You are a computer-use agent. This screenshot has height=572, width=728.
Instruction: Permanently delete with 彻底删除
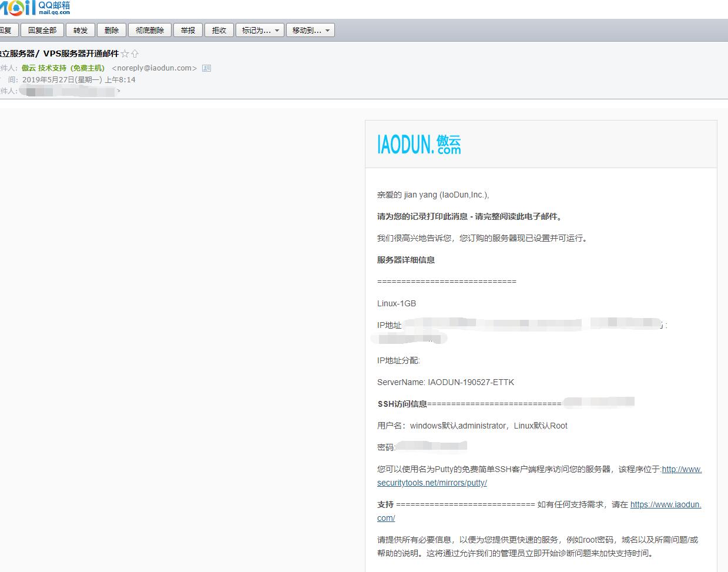tap(150, 30)
